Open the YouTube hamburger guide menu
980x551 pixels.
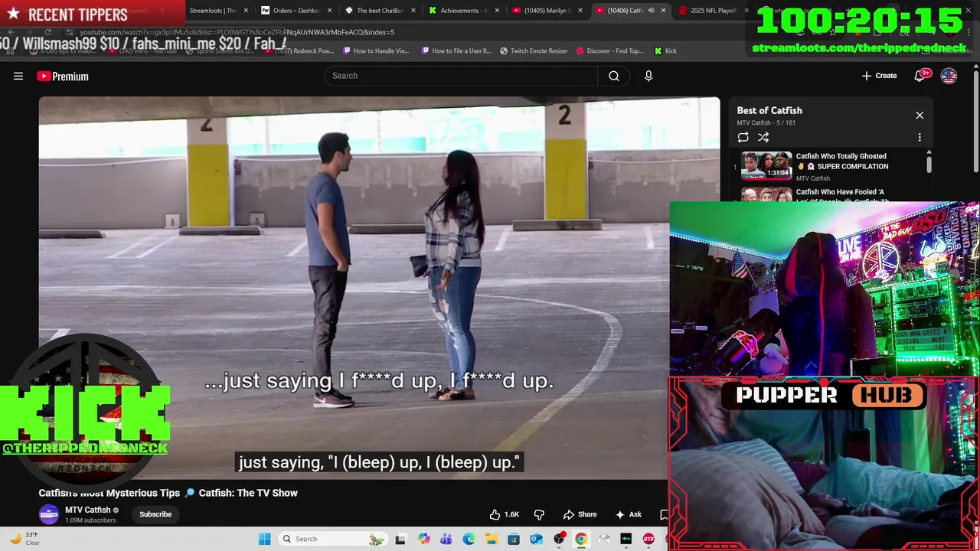coord(18,76)
